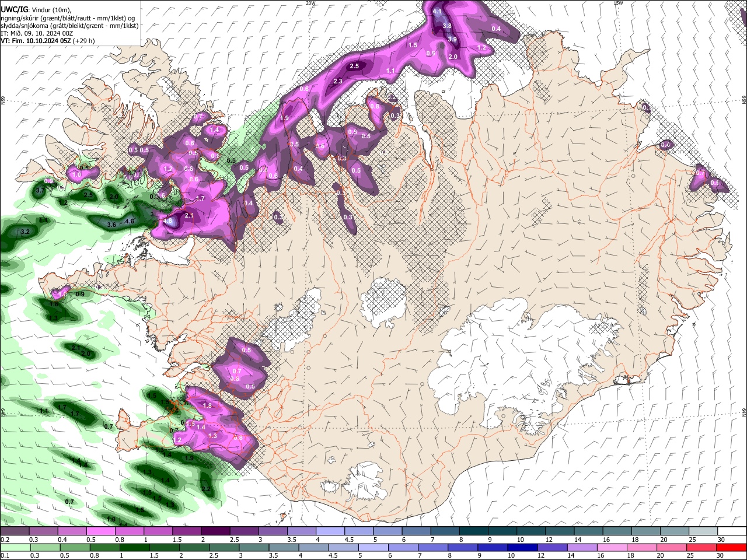Image resolution: width=747 pixels, height=560 pixels.
Task: Click the IT: Mið. 09. 10. 2024 00Z line
Action: click(37, 33)
